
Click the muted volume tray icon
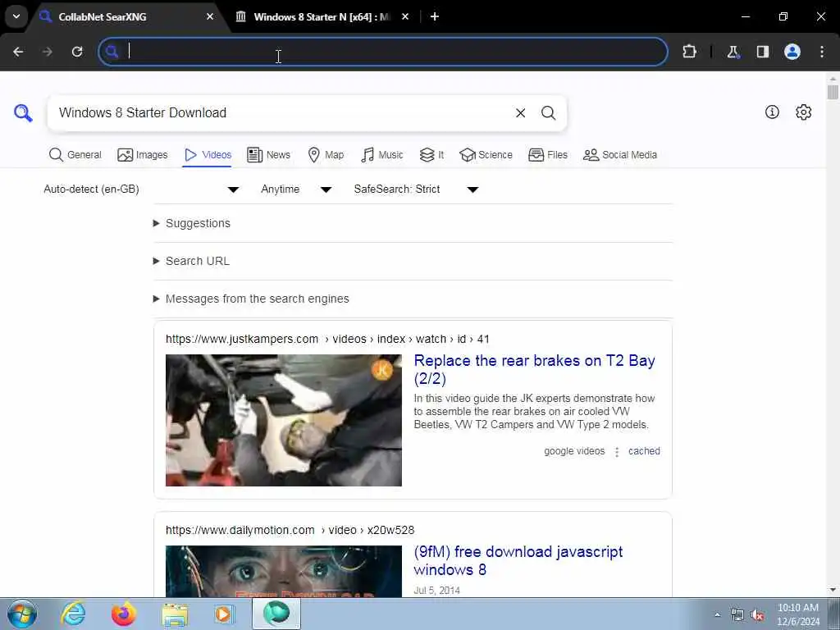point(757,614)
